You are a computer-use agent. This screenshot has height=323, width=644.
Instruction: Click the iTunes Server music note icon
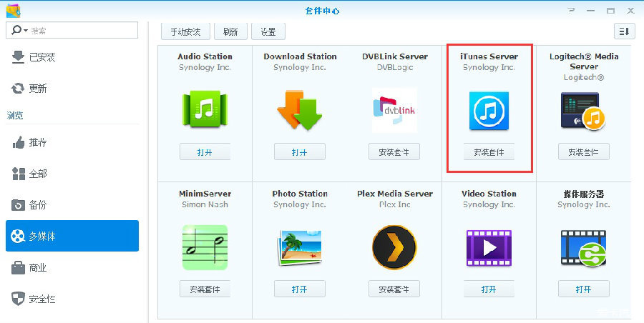coord(489,111)
